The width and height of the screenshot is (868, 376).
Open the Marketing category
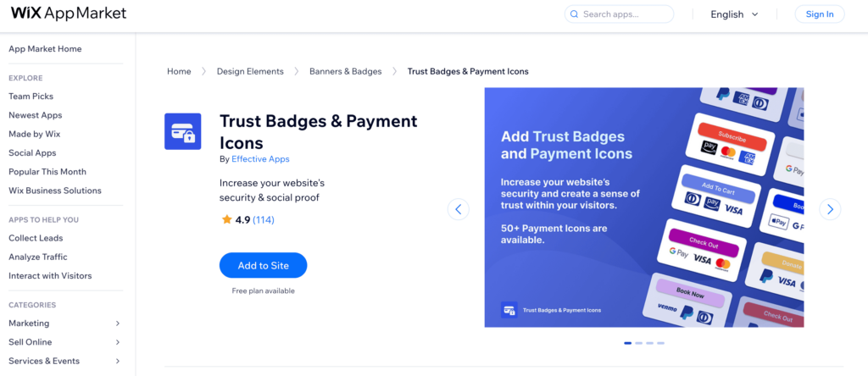pyautogui.click(x=29, y=323)
